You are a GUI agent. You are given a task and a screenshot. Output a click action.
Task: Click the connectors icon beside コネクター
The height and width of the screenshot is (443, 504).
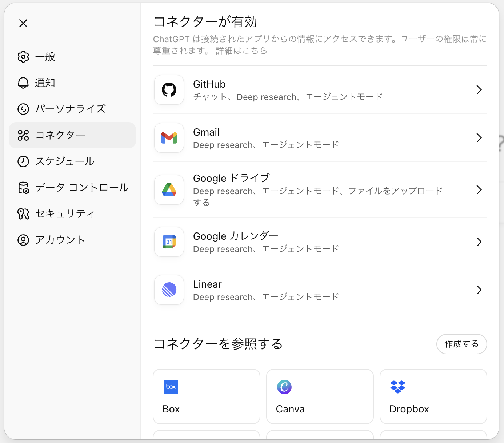click(x=23, y=135)
